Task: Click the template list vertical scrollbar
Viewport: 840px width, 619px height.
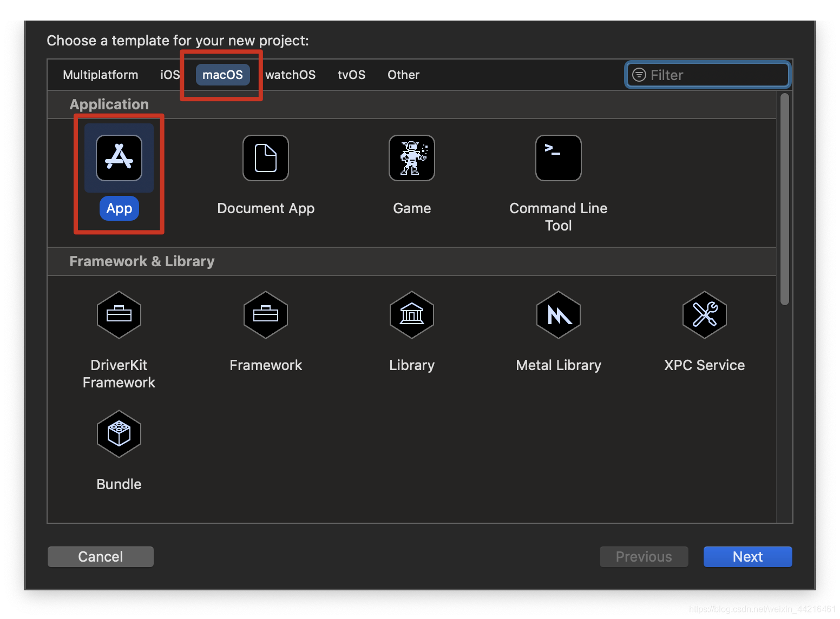Action: [x=785, y=199]
